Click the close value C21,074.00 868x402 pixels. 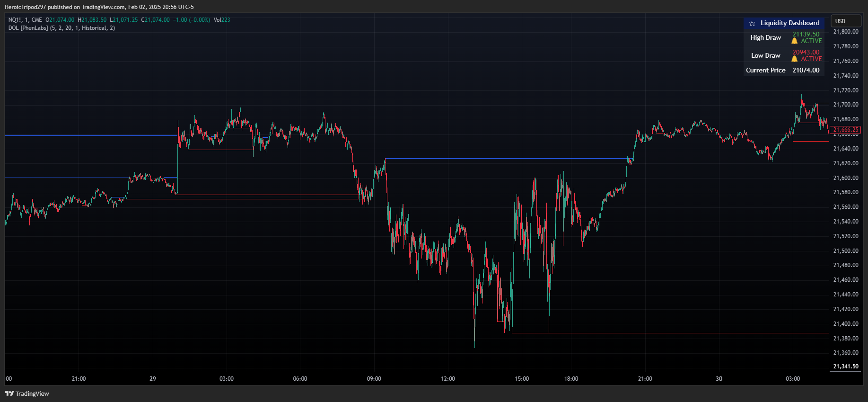pyautogui.click(x=156, y=20)
